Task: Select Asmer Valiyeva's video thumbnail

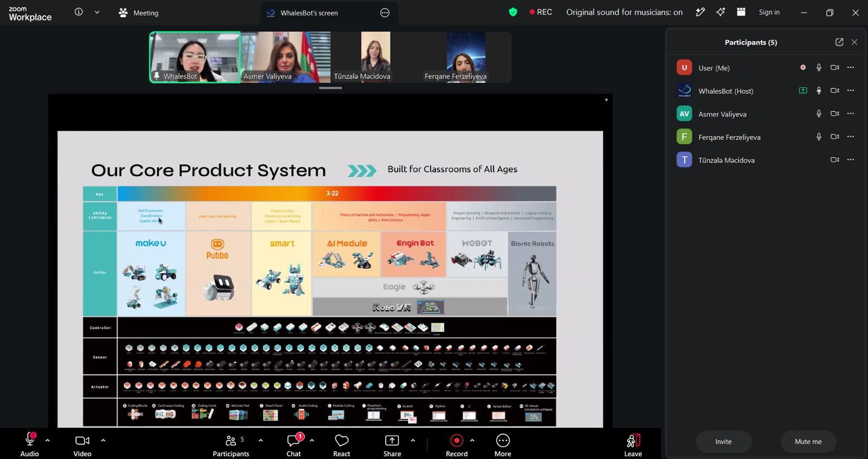Action: click(285, 57)
